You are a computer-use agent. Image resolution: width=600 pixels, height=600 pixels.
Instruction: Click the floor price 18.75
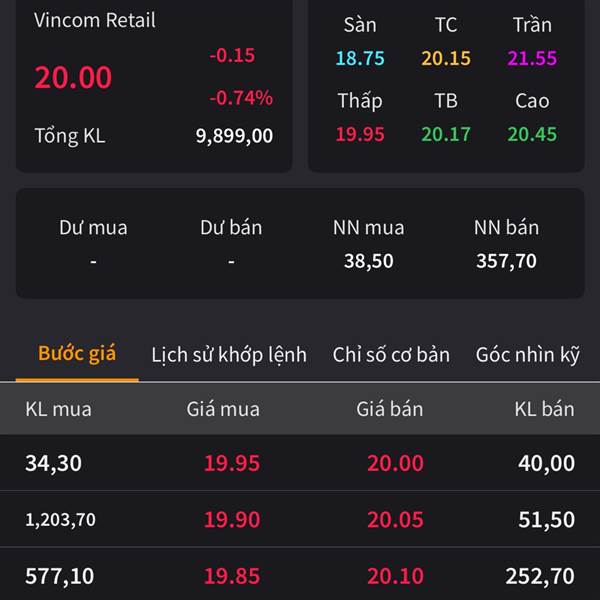(x=360, y=58)
